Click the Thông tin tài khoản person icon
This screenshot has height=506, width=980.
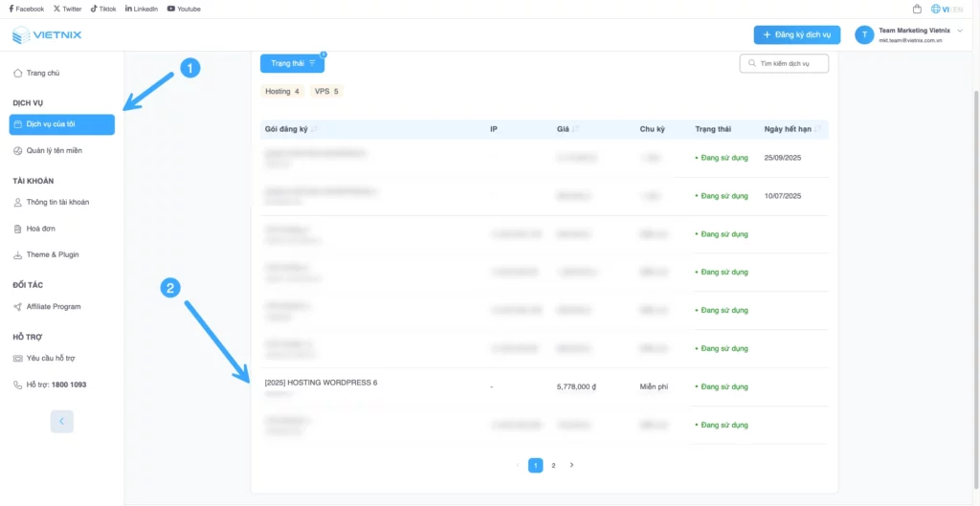click(17, 203)
